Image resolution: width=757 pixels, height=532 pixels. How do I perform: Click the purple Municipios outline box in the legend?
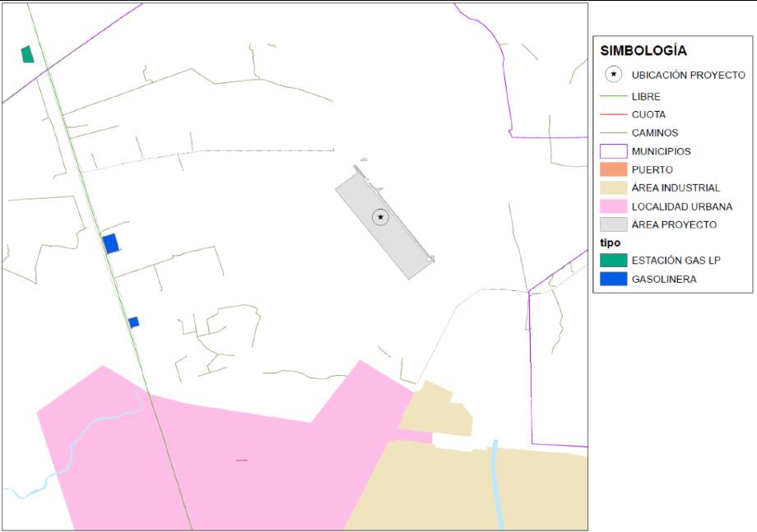[x=613, y=151]
